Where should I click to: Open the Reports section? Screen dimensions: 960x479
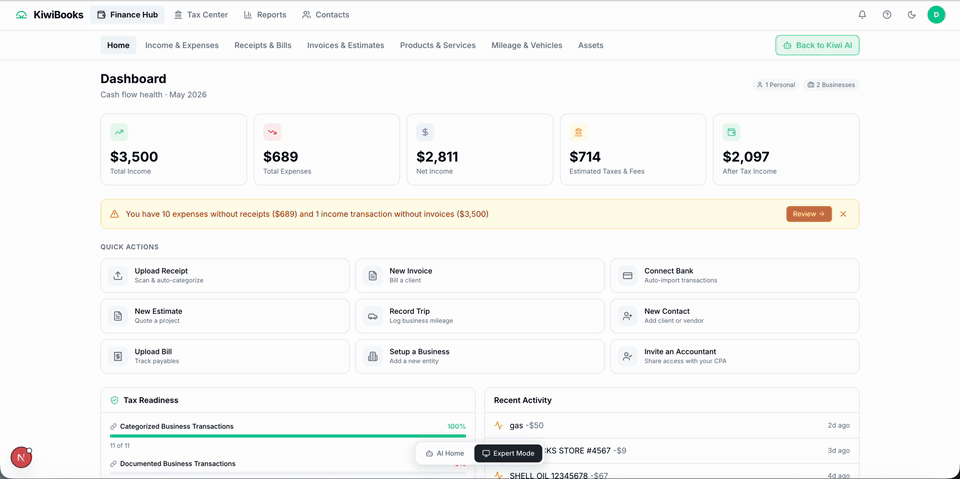click(265, 15)
